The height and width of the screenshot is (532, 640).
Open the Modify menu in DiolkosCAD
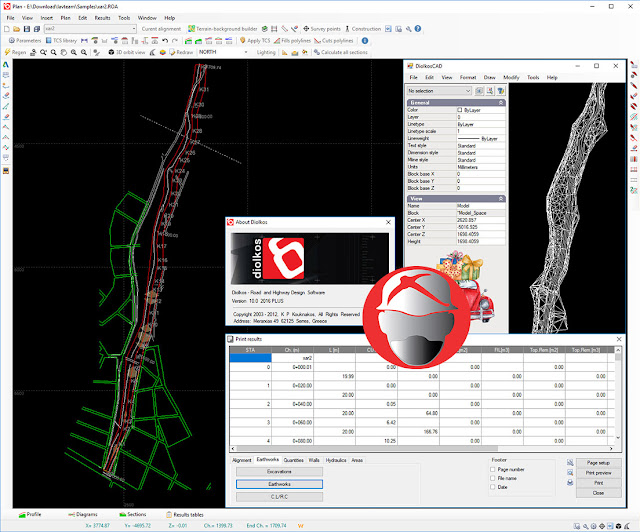coord(511,77)
